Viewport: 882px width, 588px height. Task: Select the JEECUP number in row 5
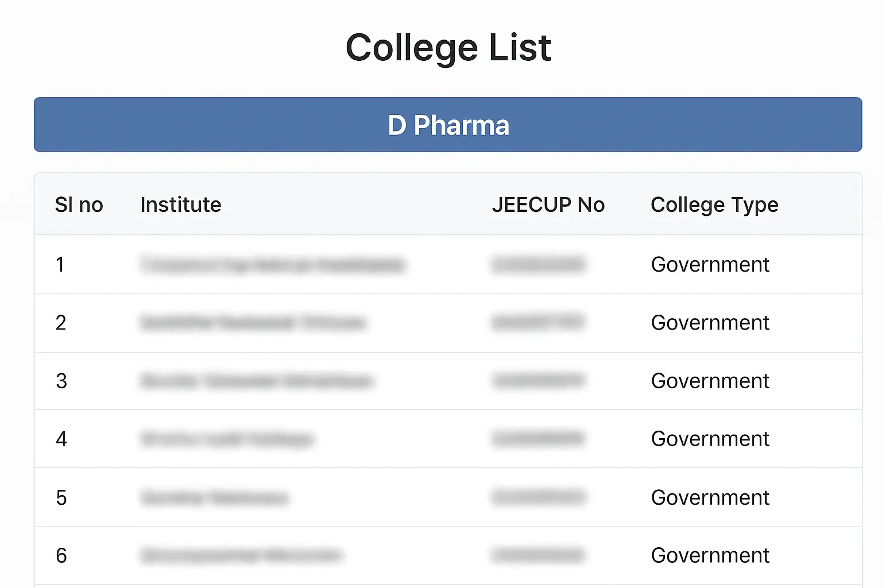tap(538, 497)
